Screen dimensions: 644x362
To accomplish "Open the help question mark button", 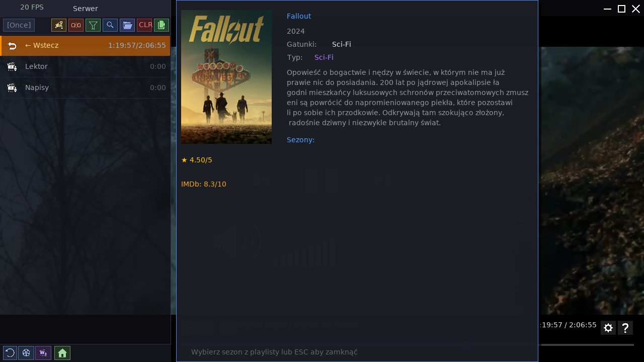I will pos(625,328).
